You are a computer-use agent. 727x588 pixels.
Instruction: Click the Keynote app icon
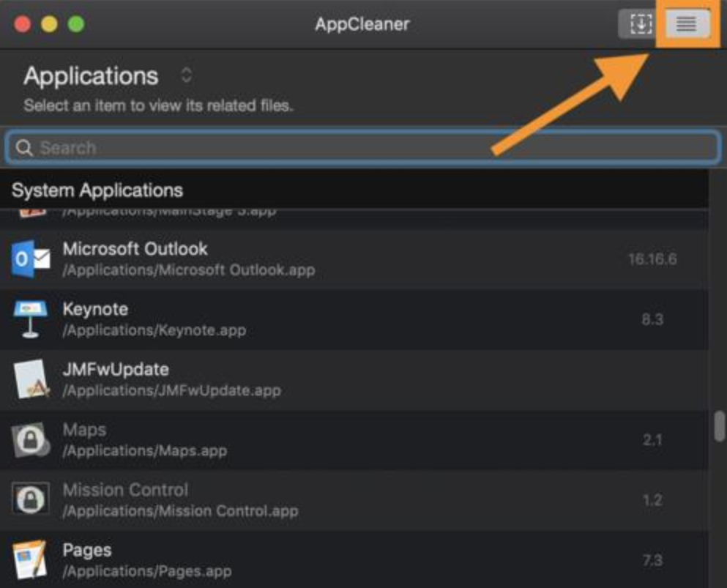pos(31,320)
